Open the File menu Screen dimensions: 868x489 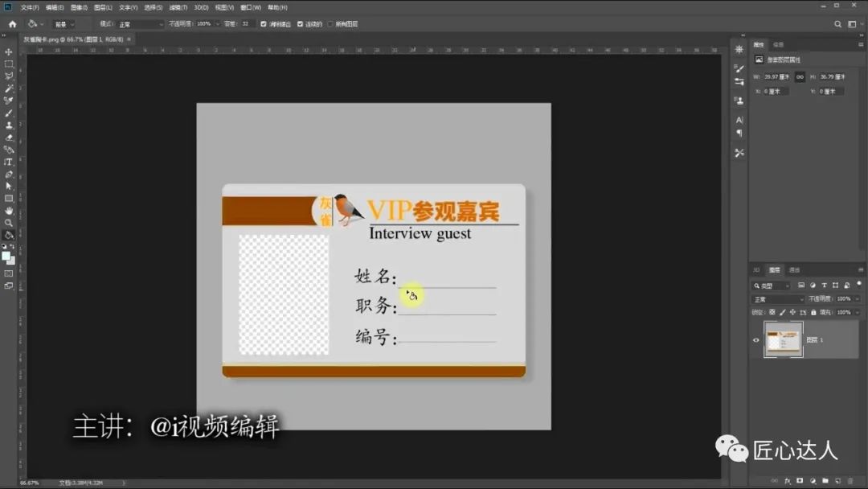[30, 7]
